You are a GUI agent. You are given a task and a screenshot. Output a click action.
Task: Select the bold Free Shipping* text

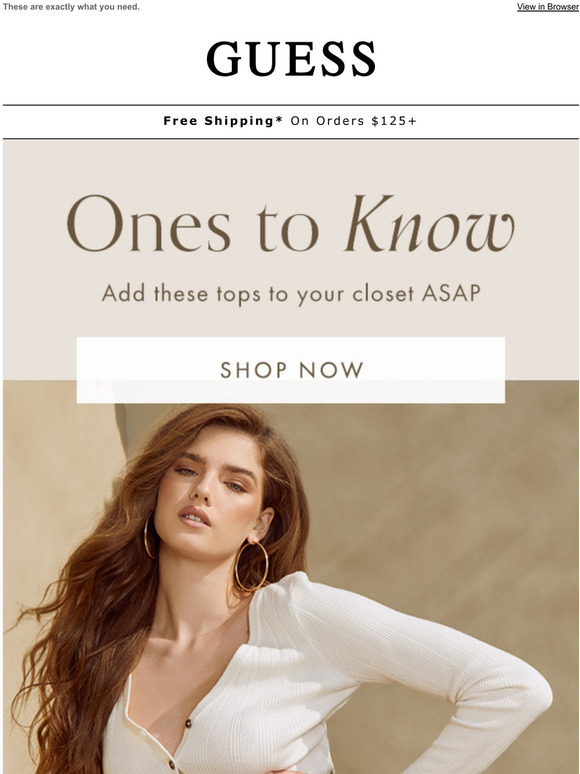223,120
